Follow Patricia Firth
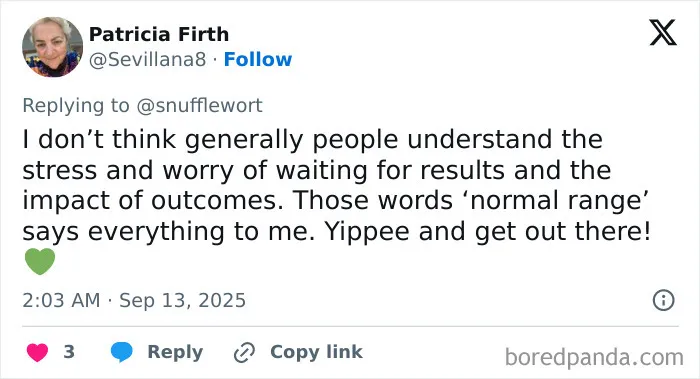This screenshot has width=700, height=379. (x=258, y=59)
